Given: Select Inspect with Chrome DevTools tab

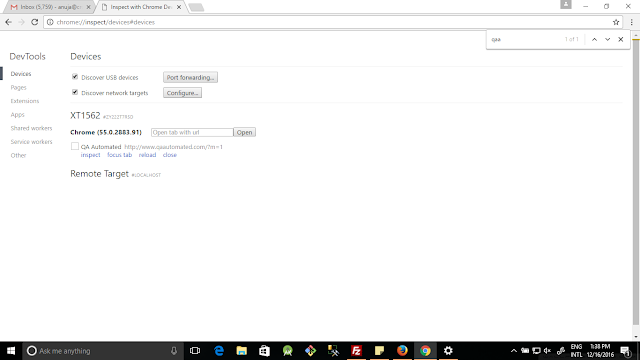Looking at the screenshot, I should click(x=141, y=7).
